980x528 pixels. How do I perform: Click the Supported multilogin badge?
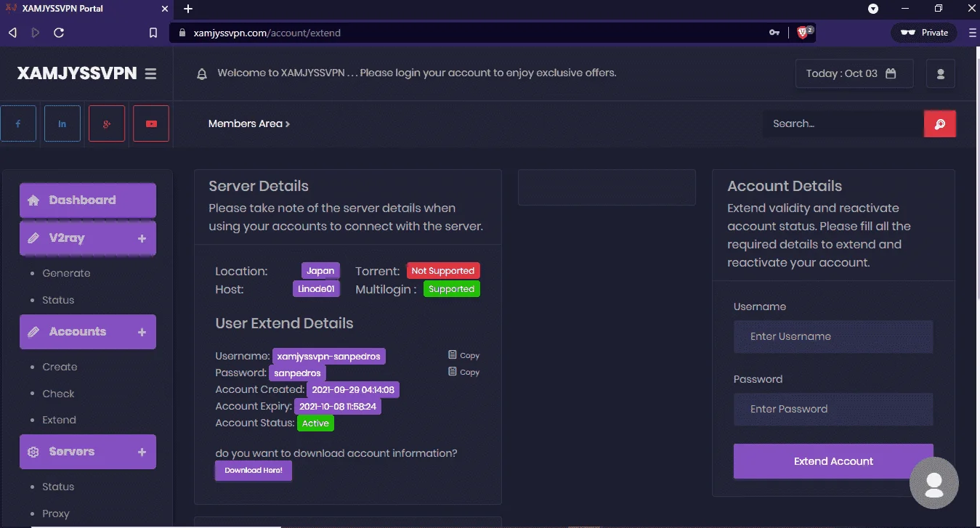[451, 289]
